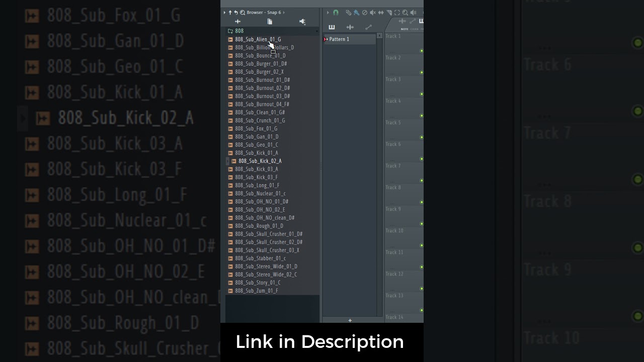Click the Track 10 label

point(394,231)
